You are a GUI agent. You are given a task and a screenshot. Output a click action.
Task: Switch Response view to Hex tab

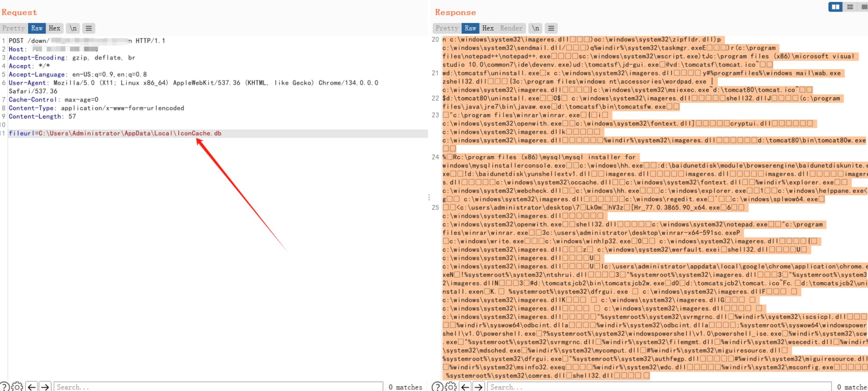[488, 28]
